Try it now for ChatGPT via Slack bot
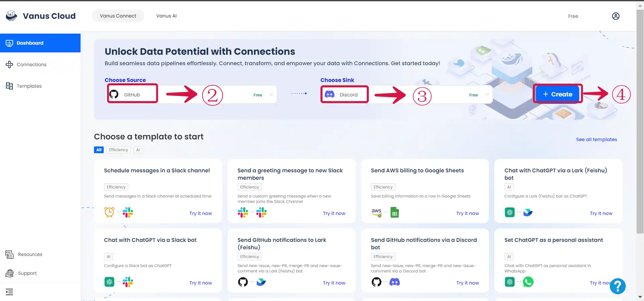This screenshot has width=644, height=301. [x=201, y=283]
